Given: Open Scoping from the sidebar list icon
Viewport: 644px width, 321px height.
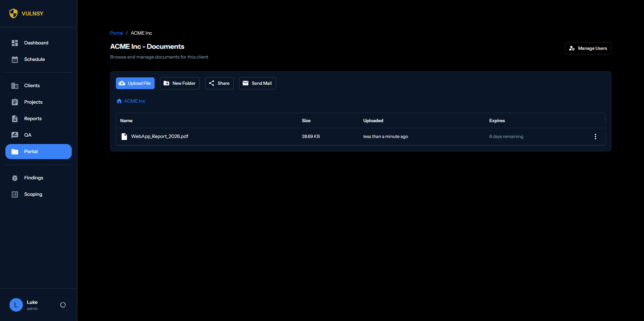Looking at the screenshot, I should coord(15,194).
